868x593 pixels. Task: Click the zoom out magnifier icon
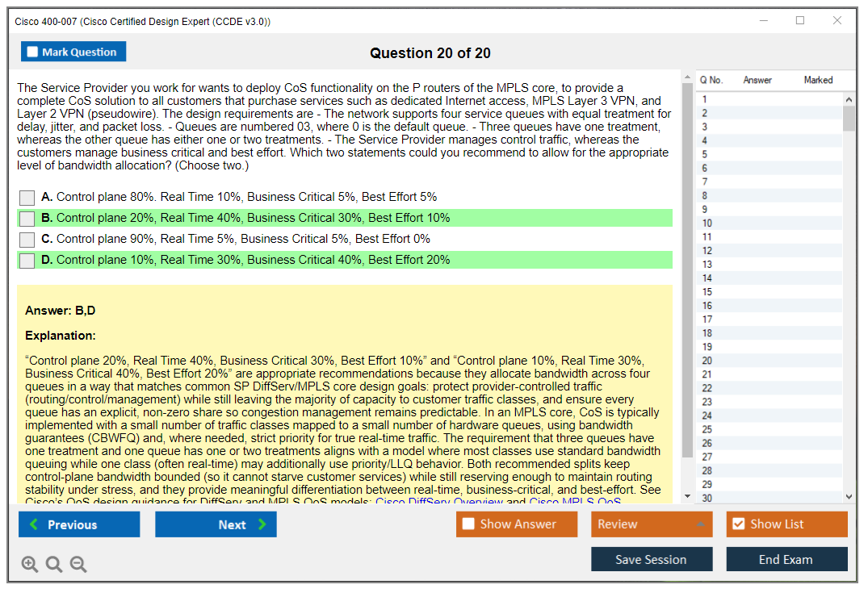78,564
